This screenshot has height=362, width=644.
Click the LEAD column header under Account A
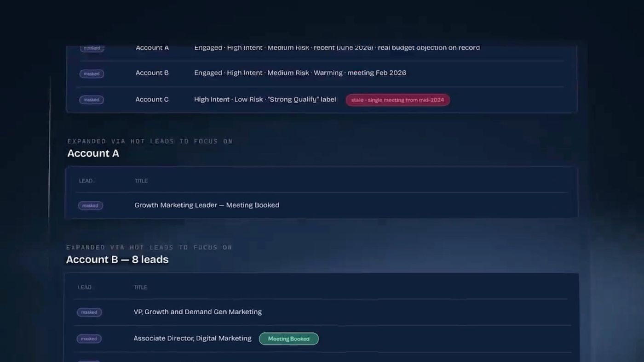pyautogui.click(x=86, y=181)
